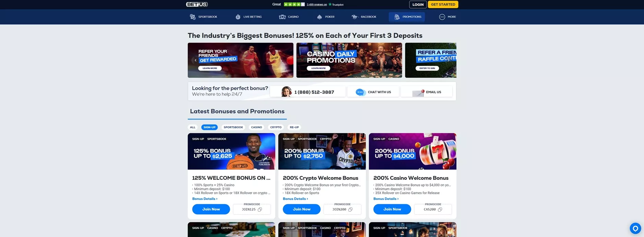644x237 pixels.
Task: Open the More ellipsis icon
Action: [442, 17]
